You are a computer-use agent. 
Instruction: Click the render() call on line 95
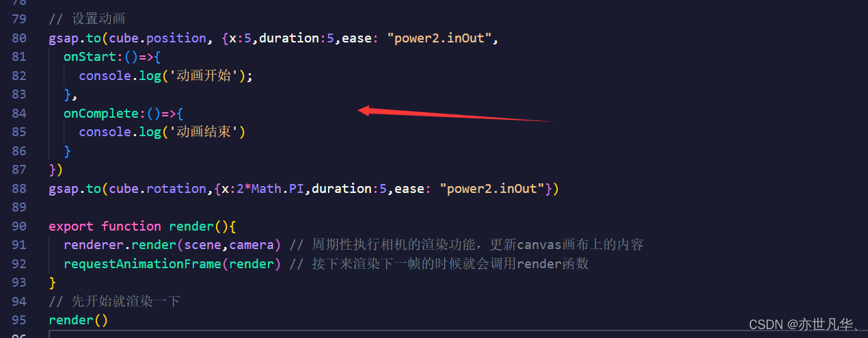tap(79, 320)
